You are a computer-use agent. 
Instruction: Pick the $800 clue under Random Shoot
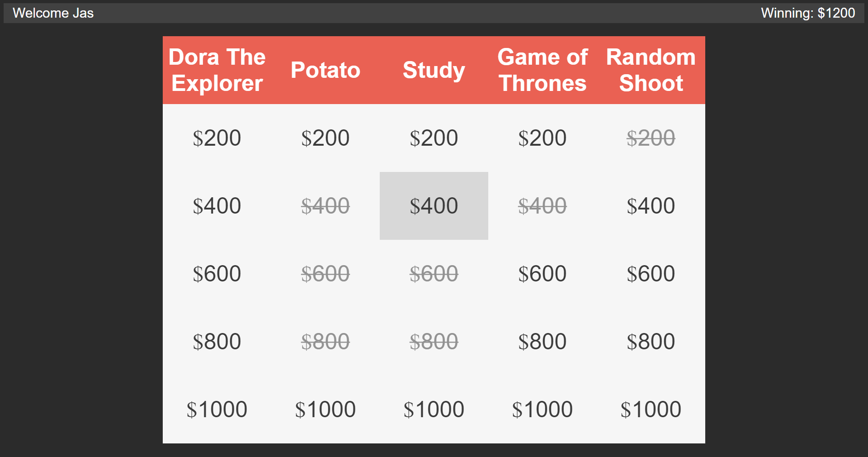pyautogui.click(x=651, y=341)
